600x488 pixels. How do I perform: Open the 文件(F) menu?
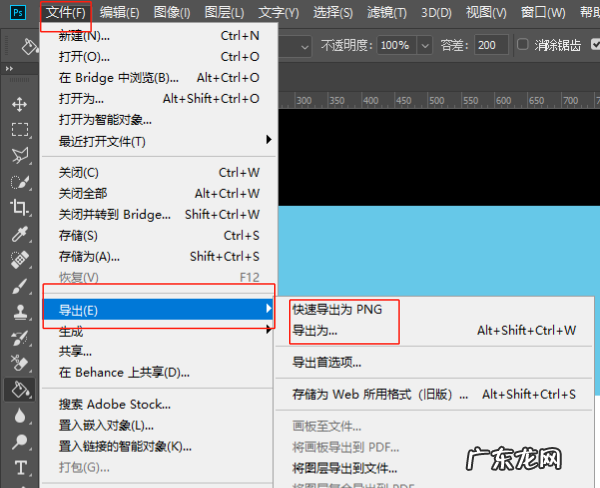(66, 13)
